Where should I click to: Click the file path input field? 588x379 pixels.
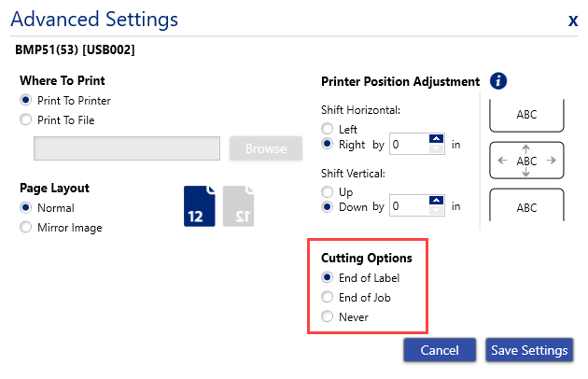click(x=127, y=148)
